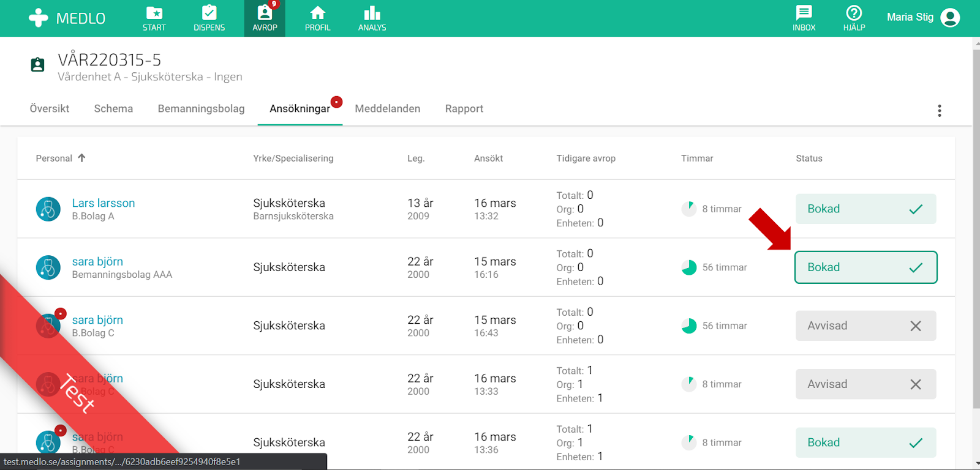Click the VÅR220315-5 assignment title
This screenshot has width=980, height=470.
click(110, 60)
